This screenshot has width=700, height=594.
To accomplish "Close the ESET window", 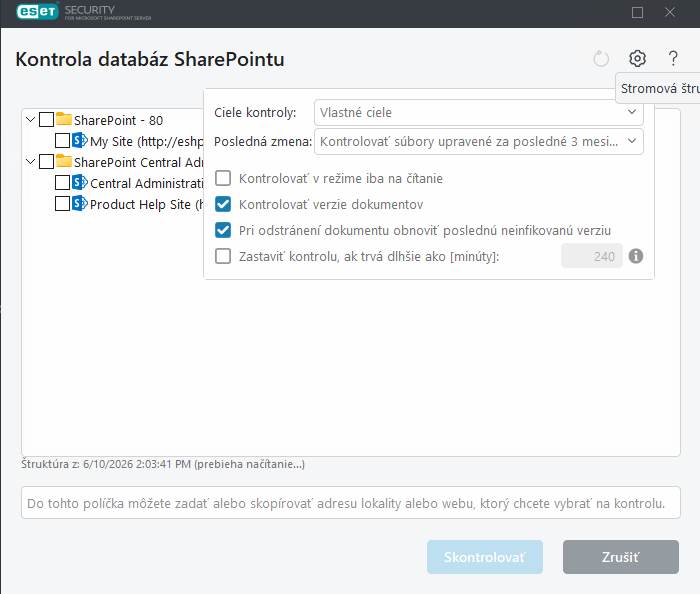I will click(x=670, y=12).
